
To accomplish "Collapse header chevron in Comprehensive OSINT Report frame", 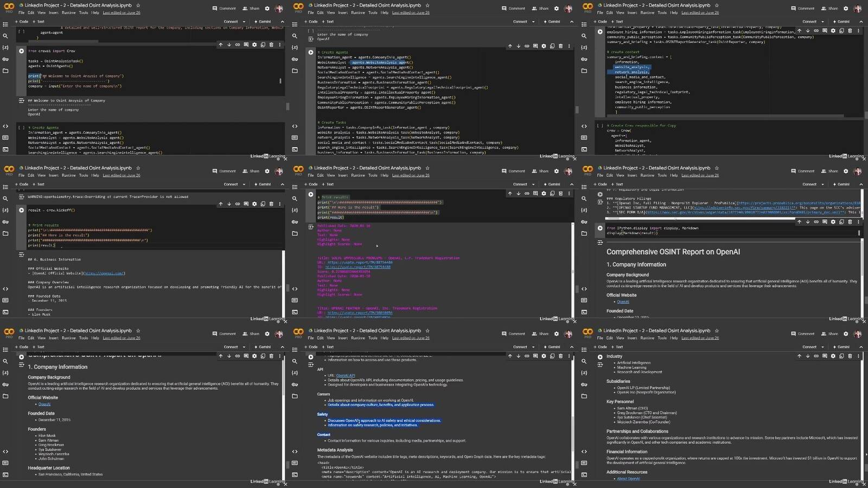I will click(860, 185).
